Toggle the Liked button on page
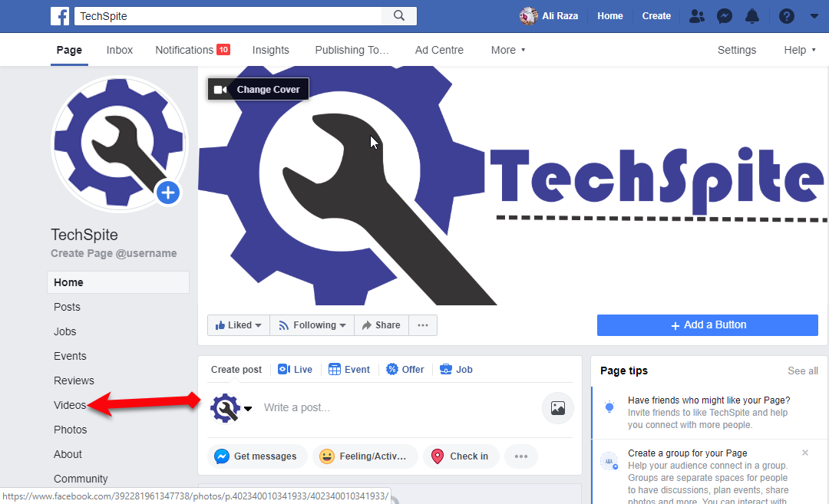The height and width of the screenshot is (504, 829). click(x=239, y=325)
